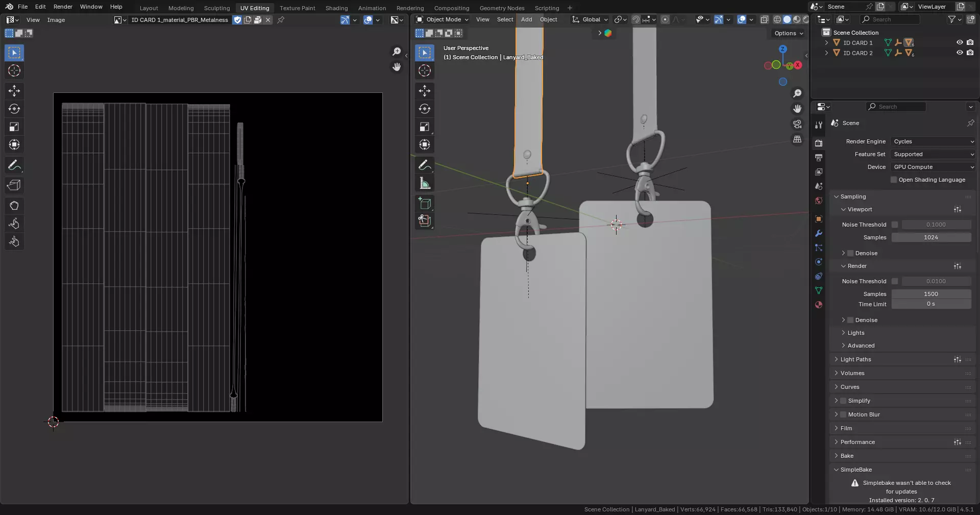Select the Transform tool in the 3D viewport
This screenshot has width=980, height=515.
(x=425, y=144)
